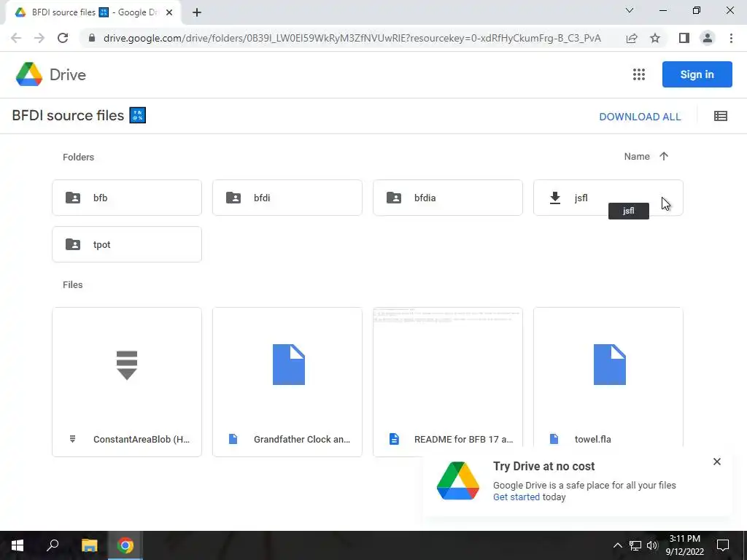This screenshot has width=747, height=560.
Task: Open the network status tray icon
Action: 635,545
